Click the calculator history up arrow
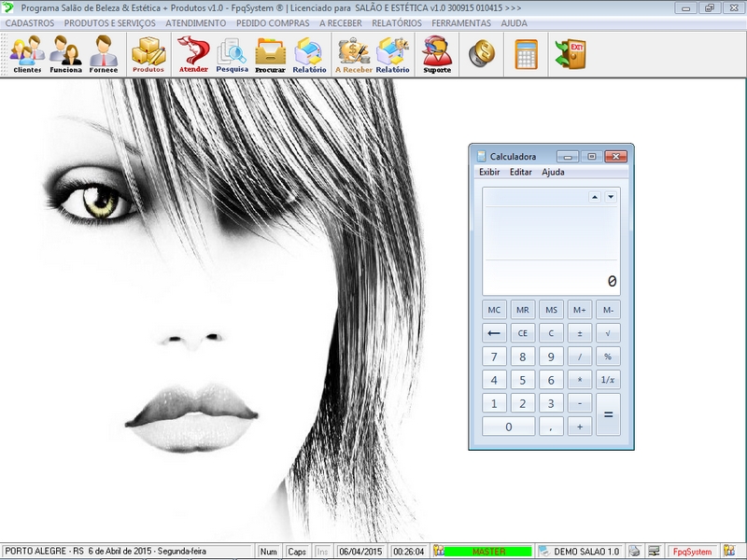This screenshot has width=747, height=560. 594,197
